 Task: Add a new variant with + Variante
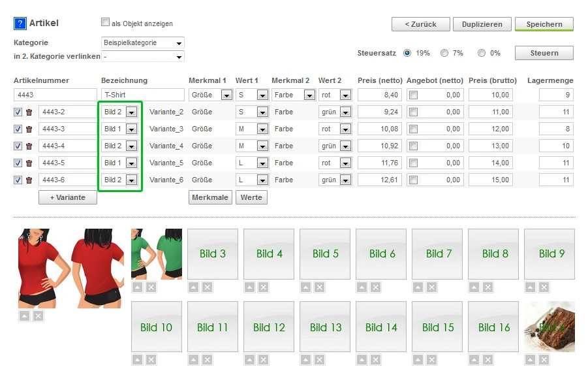pos(68,197)
